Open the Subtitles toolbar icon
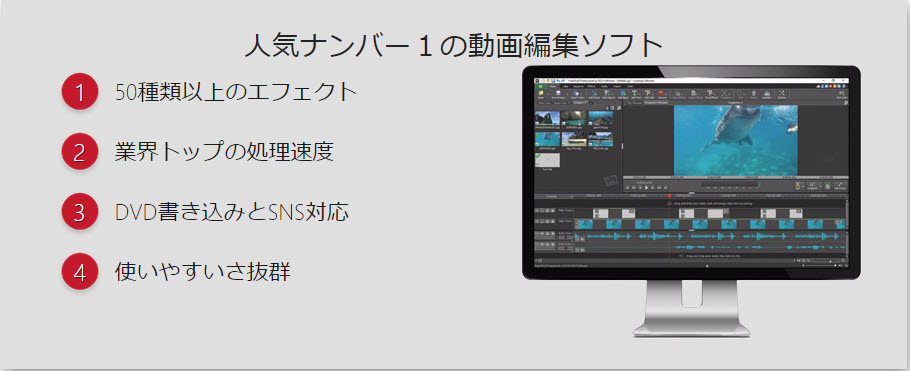The image size is (910, 371). pos(767,93)
